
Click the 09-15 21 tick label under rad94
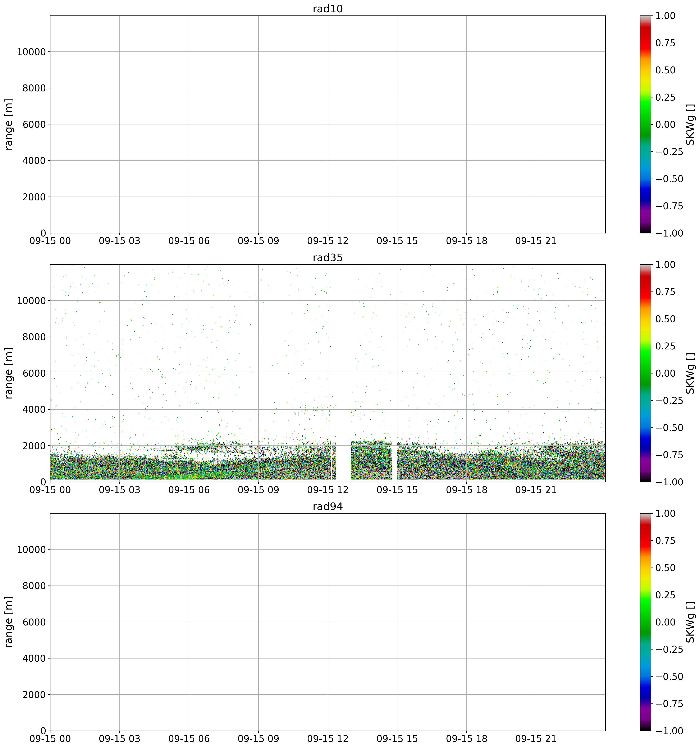[536, 739]
